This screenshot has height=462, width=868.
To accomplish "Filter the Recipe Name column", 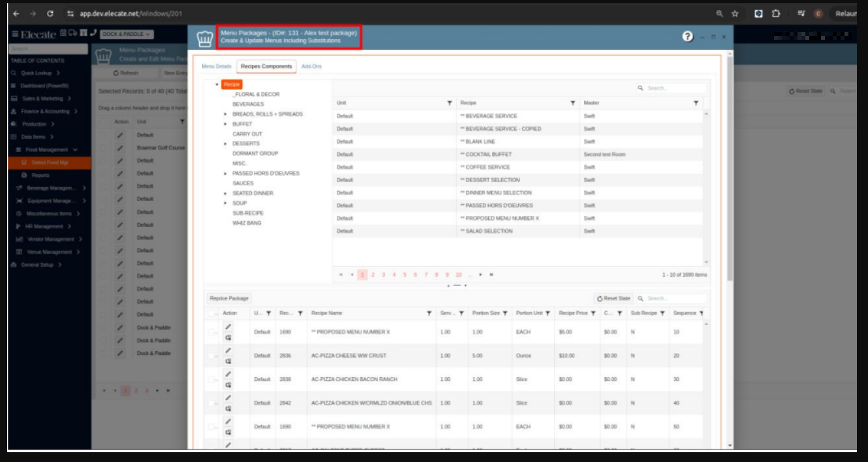I will [429, 313].
